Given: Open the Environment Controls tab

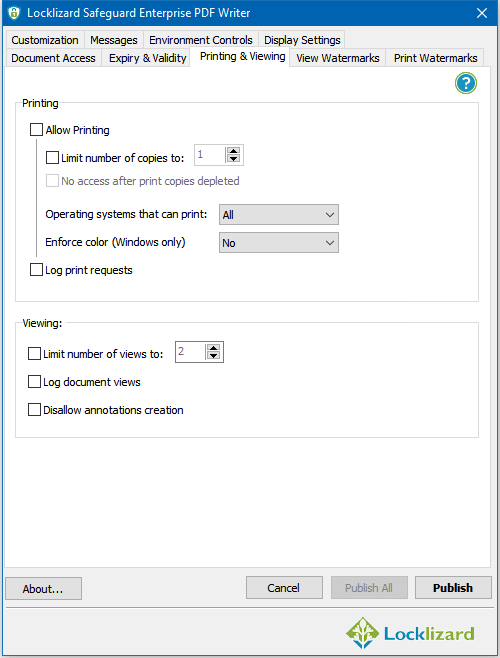Looking at the screenshot, I should (201, 40).
